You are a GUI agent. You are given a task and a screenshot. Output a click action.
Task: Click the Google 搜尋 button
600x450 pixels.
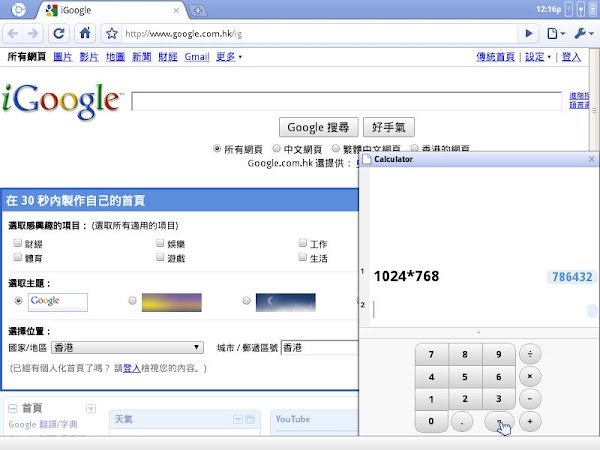pyautogui.click(x=318, y=127)
